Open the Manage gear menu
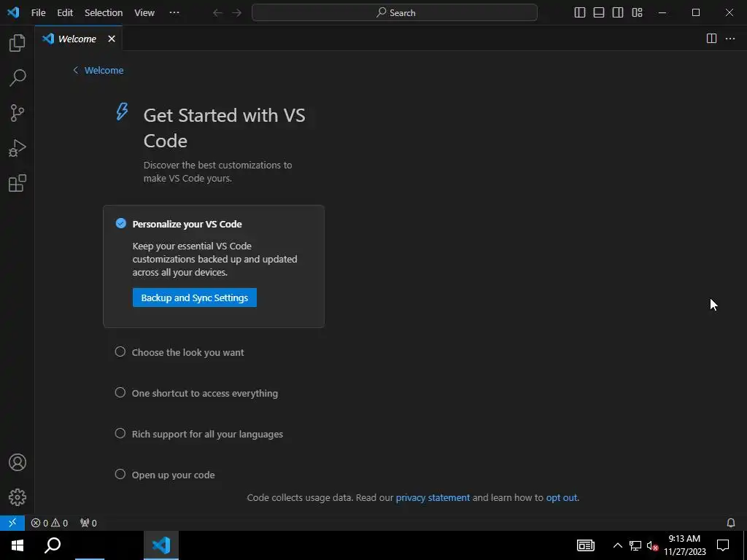The width and height of the screenshot is (747, 560). (18, 497)
